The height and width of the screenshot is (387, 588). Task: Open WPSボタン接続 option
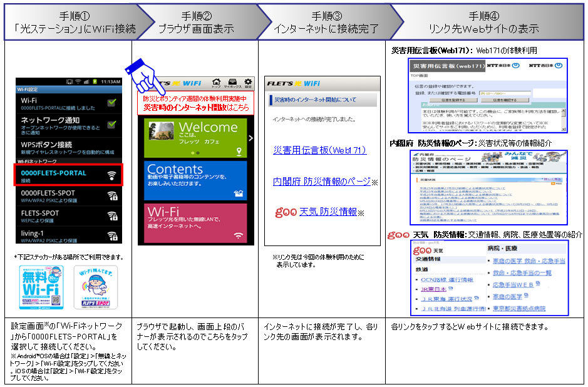(69, 147)
